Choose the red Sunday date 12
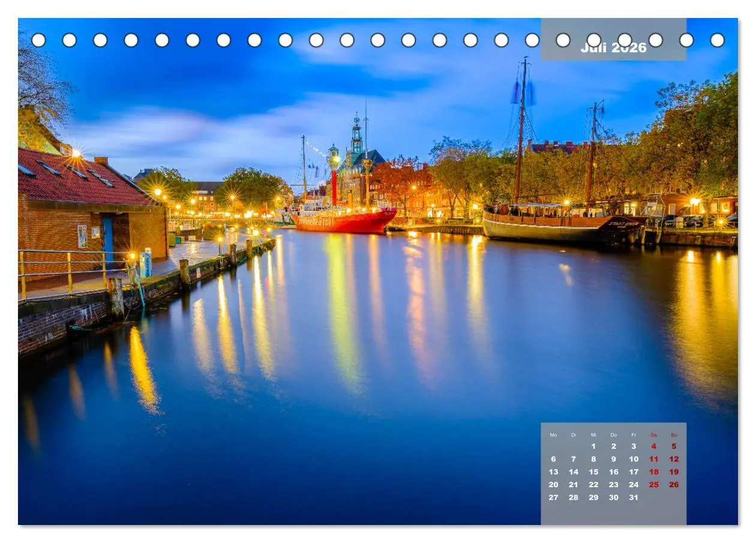 tap(674, 459)
